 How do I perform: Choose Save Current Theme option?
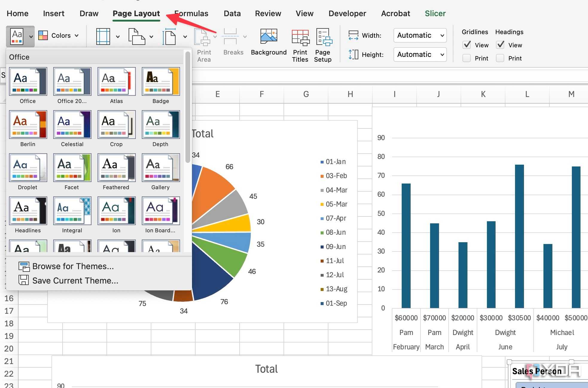point(75,281)
